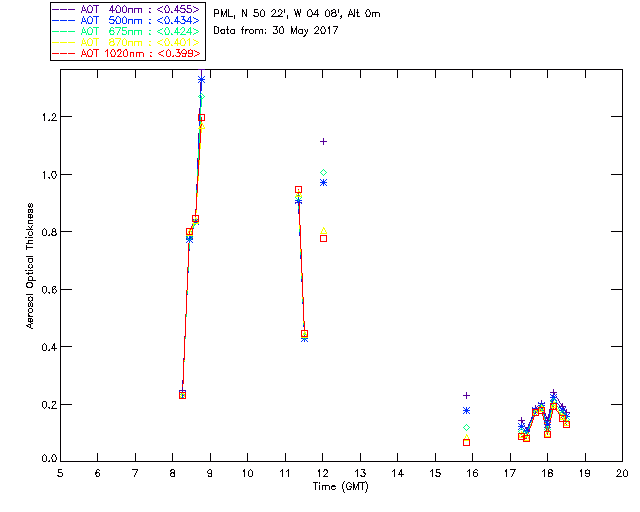Click the x-axis tick label 20
Screen dimensions: 640x512
622,473
